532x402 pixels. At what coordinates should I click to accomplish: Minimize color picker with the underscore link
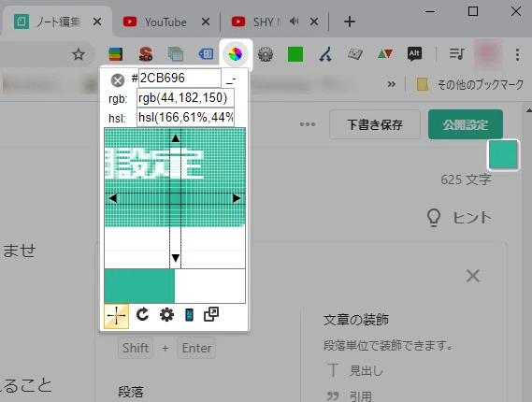click(231, 80)
